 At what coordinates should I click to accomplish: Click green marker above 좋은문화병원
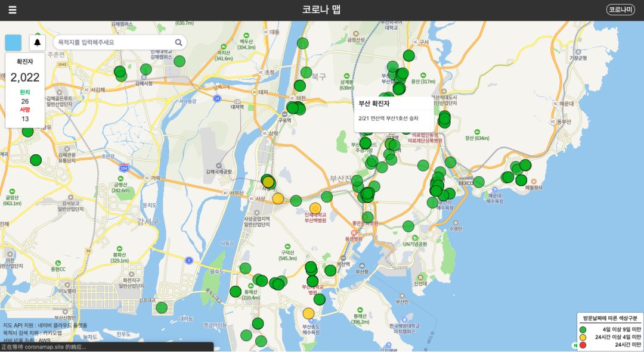click(x=367, y=217)
